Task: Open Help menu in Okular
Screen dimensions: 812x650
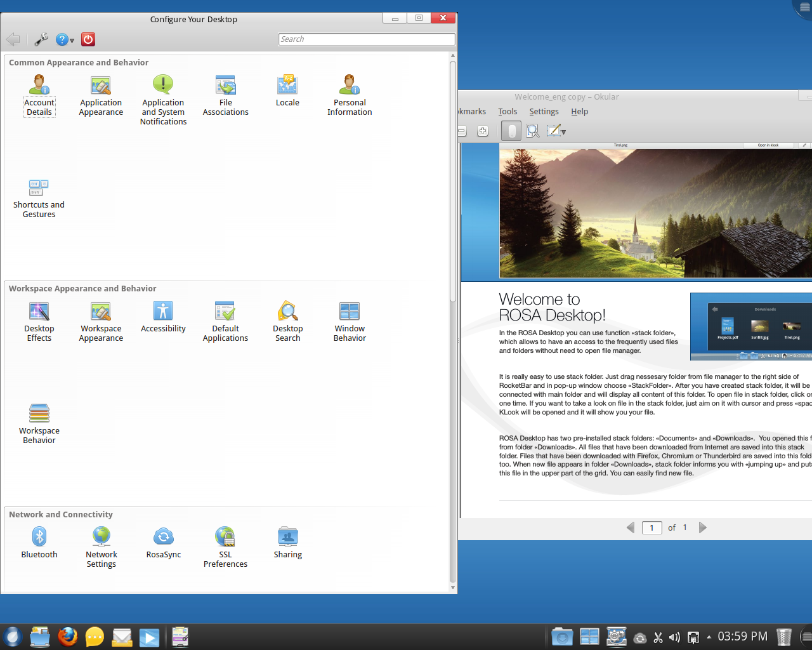Action: [x=579, y=112]
